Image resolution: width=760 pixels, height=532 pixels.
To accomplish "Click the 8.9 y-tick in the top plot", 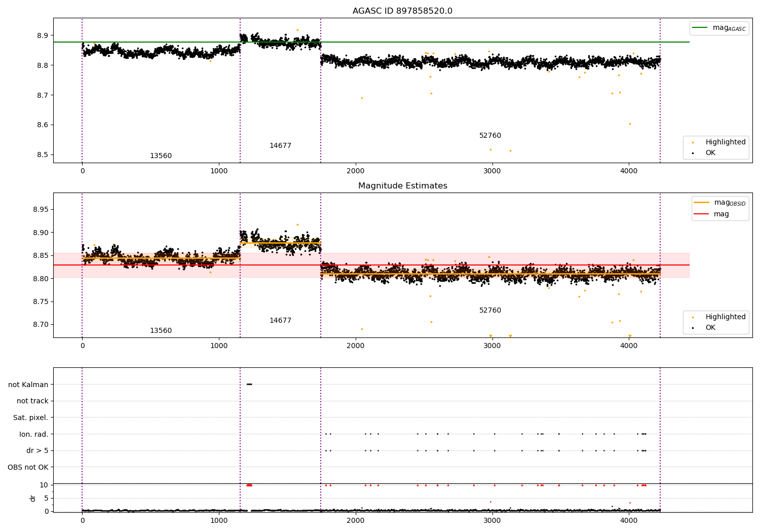I will [43, 36].
